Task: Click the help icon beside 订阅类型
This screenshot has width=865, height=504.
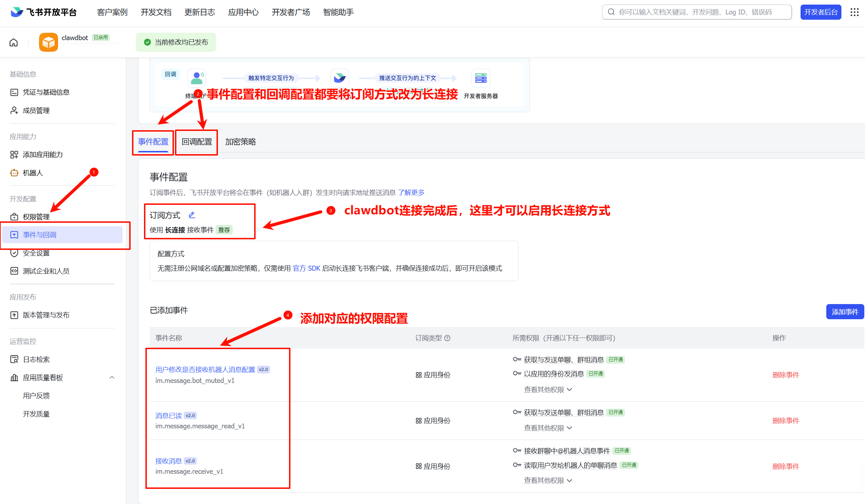Action: pos(447,338)
